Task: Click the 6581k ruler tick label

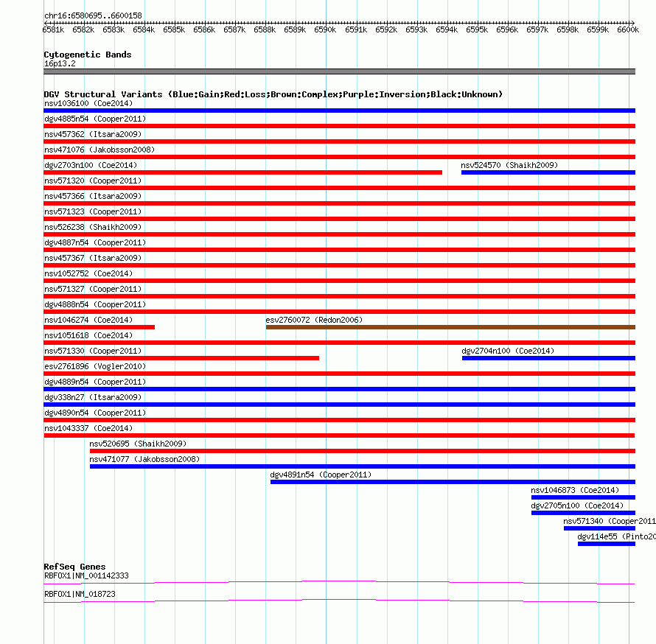Action: click(53, 29)
